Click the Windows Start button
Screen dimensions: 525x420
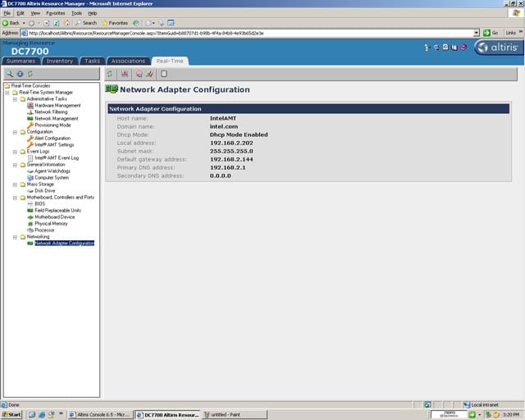coord(11,414)
